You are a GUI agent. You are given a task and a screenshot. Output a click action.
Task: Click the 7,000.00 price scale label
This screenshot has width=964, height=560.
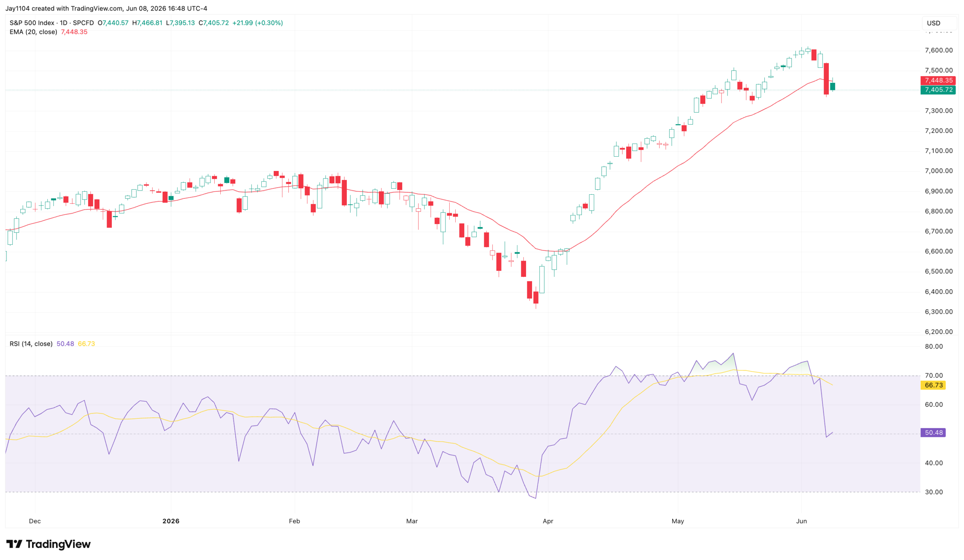pyautogui.click(x=938, y=171)
